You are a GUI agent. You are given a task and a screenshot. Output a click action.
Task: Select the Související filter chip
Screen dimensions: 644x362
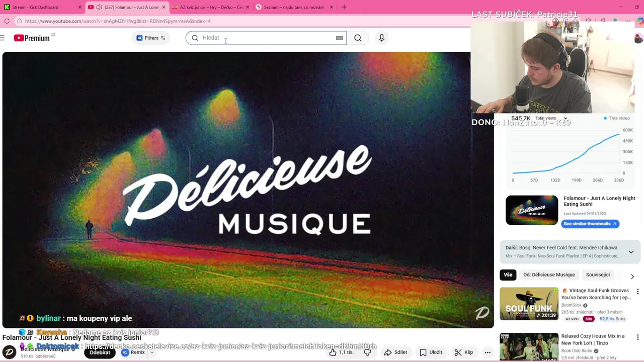598,275
